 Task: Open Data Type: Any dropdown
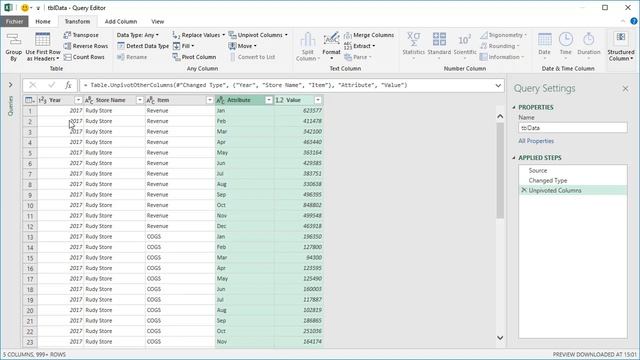pyautogui.click(x=138, y=35)
